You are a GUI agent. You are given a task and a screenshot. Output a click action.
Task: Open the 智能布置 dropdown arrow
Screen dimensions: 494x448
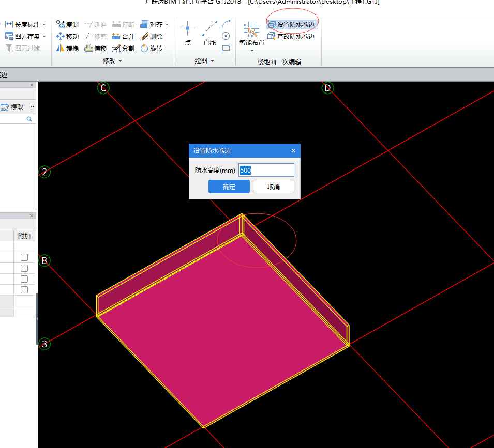pos(252,51)
